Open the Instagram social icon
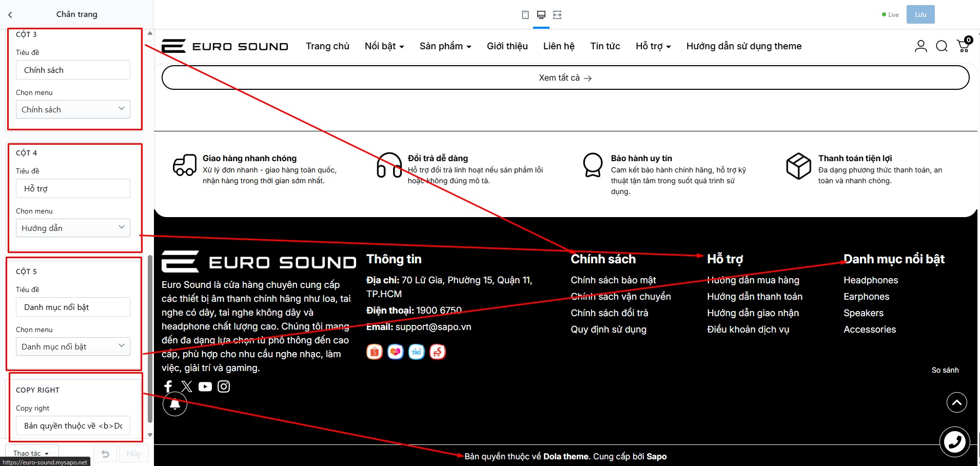The image size is (980, 466). tap(224, 386)
